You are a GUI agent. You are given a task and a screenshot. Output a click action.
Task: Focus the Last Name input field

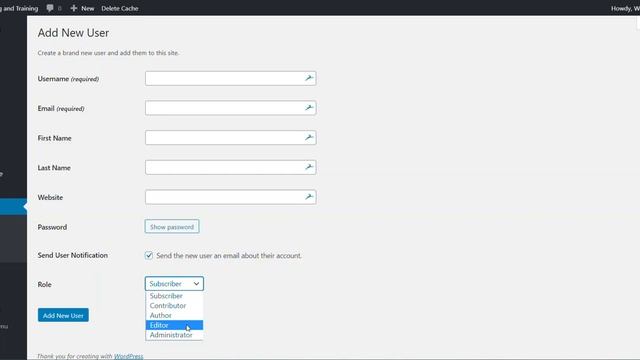[230, 167]
